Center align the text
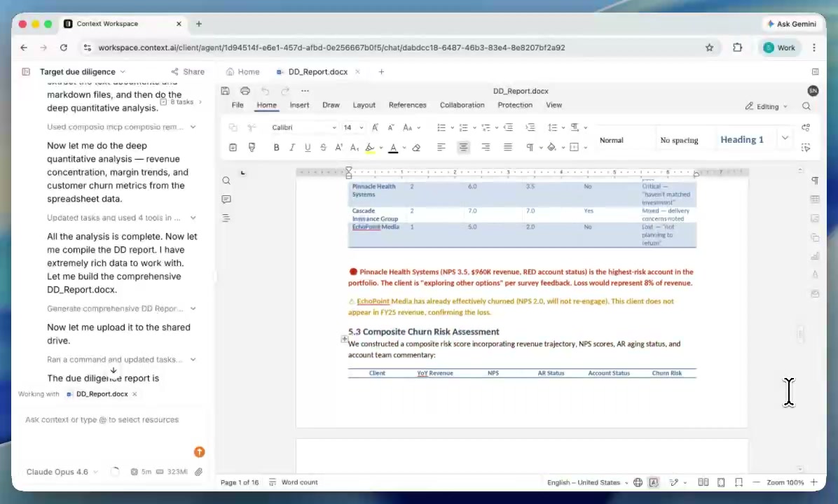Viewport: 838px width, 504px height. click(x=463, y=148)
